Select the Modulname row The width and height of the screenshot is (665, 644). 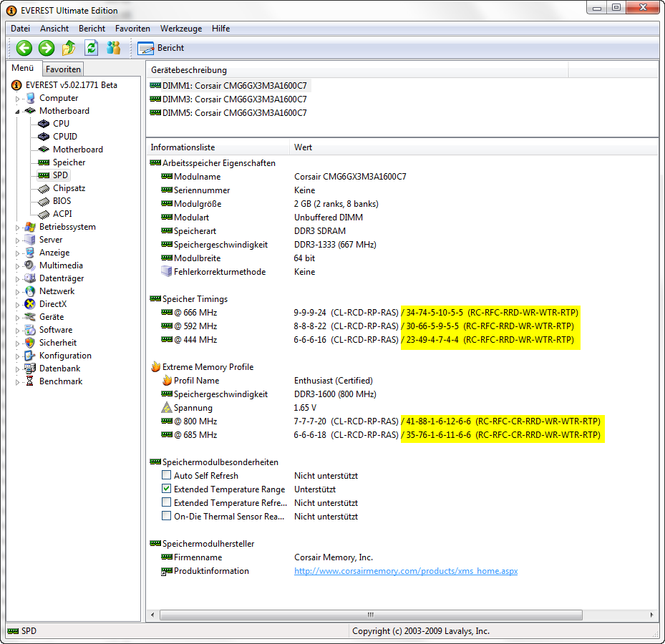[x=402, y=176]
